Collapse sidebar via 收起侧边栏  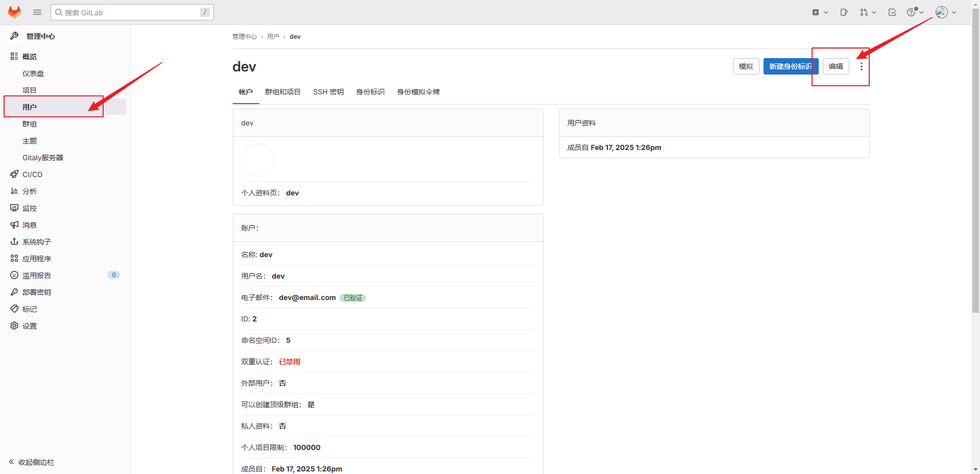32,462
